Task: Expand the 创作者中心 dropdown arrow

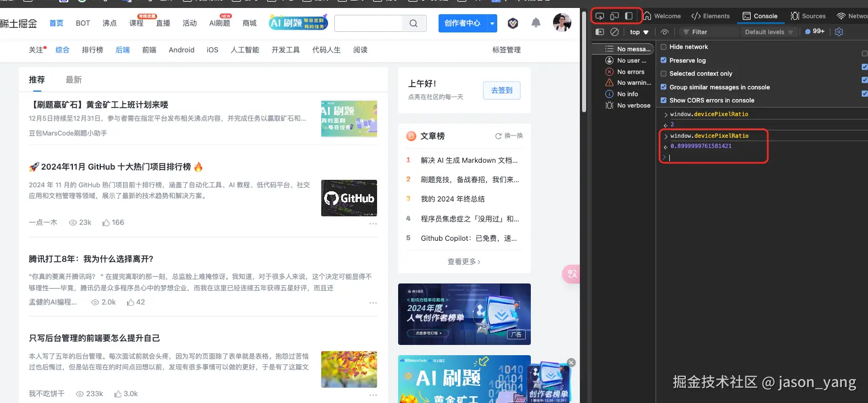Action: 492,23
